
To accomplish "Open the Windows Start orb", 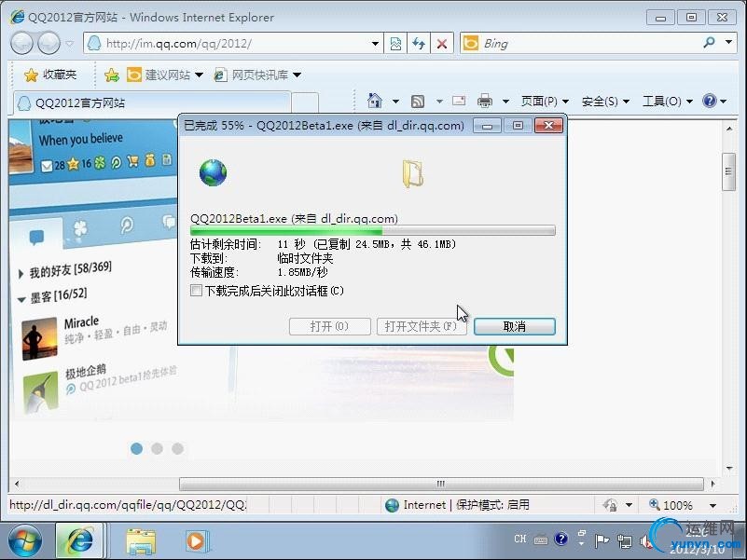I will pos(25,541).
